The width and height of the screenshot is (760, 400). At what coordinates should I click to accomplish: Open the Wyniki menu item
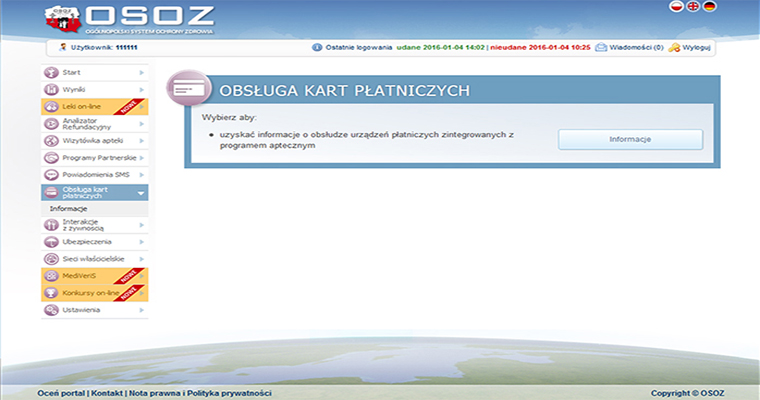click(73, 90)
